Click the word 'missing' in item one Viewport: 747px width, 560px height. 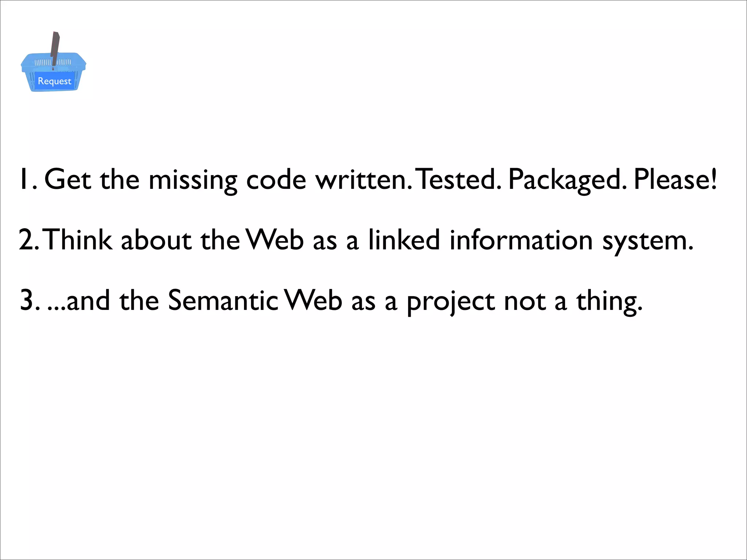(x=193, y=180)
